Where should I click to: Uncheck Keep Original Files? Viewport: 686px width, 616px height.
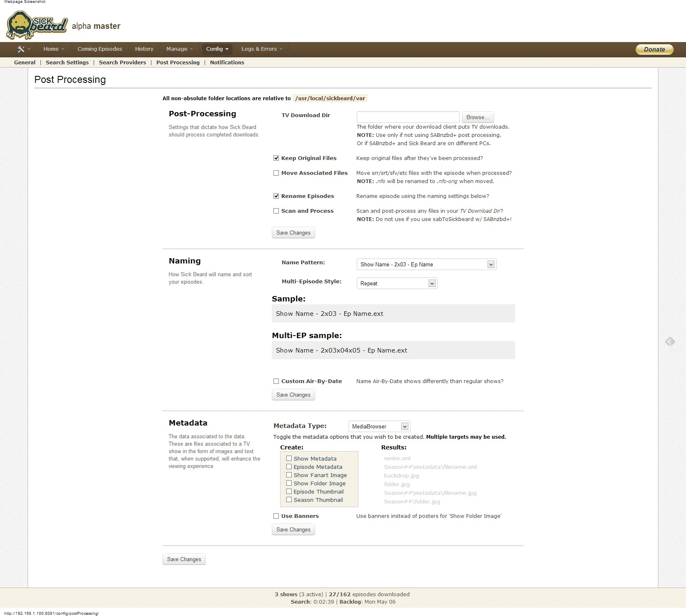click(276, 158)
